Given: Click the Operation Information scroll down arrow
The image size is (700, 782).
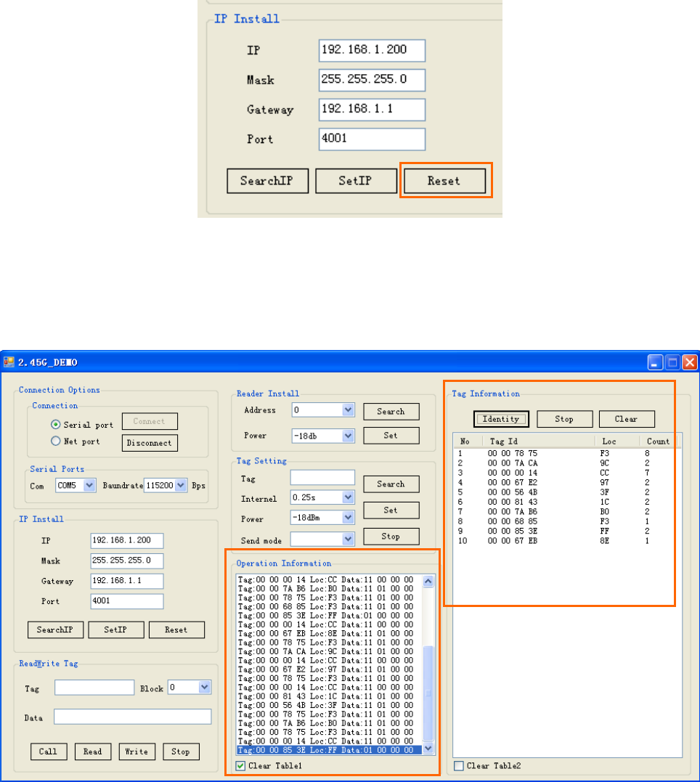Looking at the screenshot, I should 428,748.
